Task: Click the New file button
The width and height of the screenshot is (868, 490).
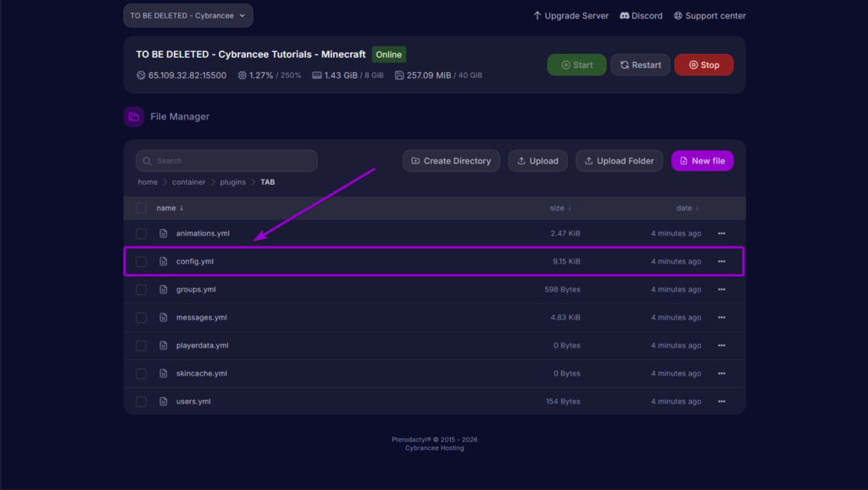Action: pos(702,161)
